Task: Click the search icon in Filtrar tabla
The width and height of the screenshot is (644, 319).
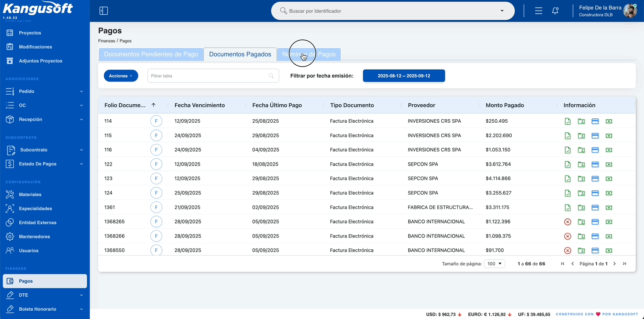Action: 271,76
